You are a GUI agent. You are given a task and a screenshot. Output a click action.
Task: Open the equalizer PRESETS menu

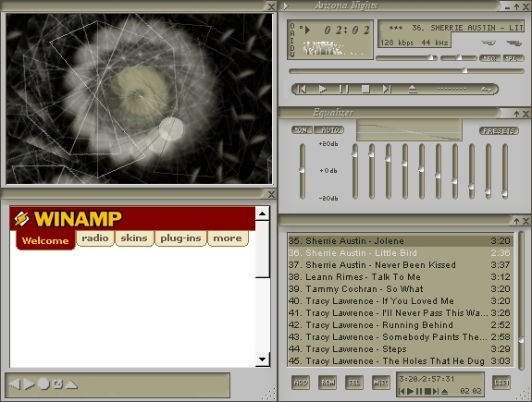click(499, 131)
